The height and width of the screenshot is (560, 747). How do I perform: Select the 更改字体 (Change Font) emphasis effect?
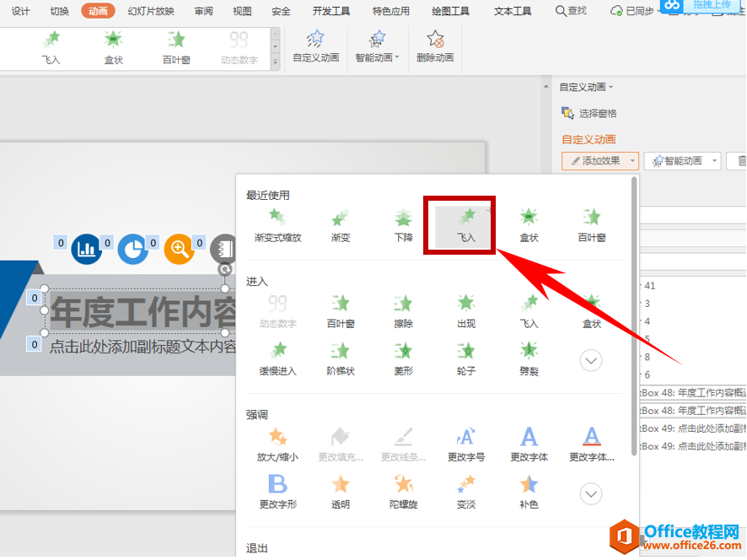pyautogui.click(x=529, y=443)
